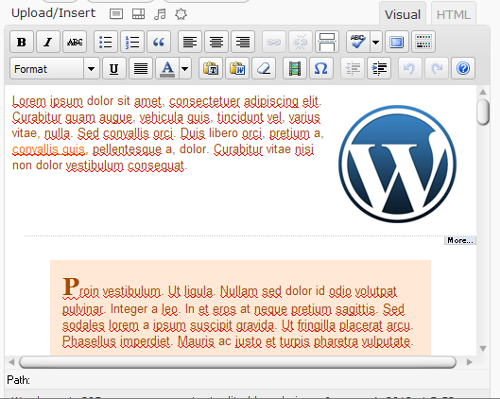
Task: Add audio via Upload/Insert music note
Action: [x=160, y=14]
